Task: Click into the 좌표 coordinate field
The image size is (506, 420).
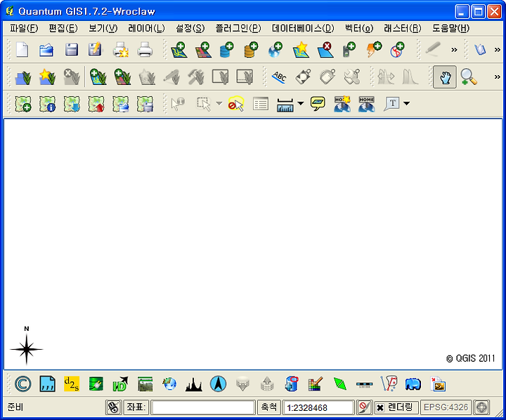Action: (x=203, y=407)
